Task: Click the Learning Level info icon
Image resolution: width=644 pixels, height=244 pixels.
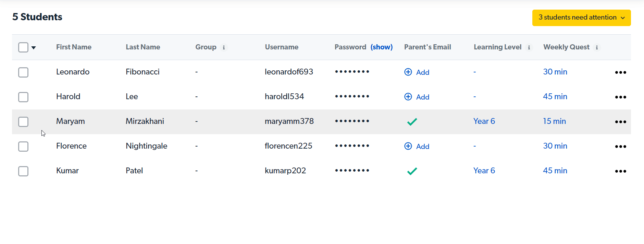Action: click(x=529, y=48)
